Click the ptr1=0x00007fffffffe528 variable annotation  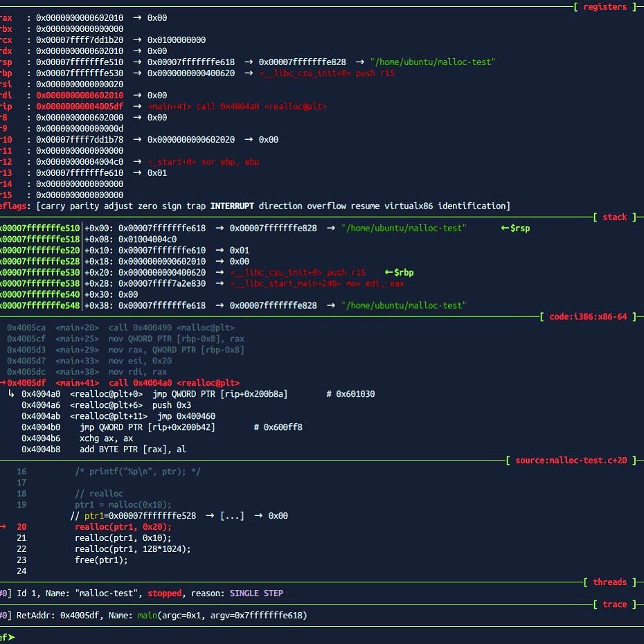pos(140,516)
